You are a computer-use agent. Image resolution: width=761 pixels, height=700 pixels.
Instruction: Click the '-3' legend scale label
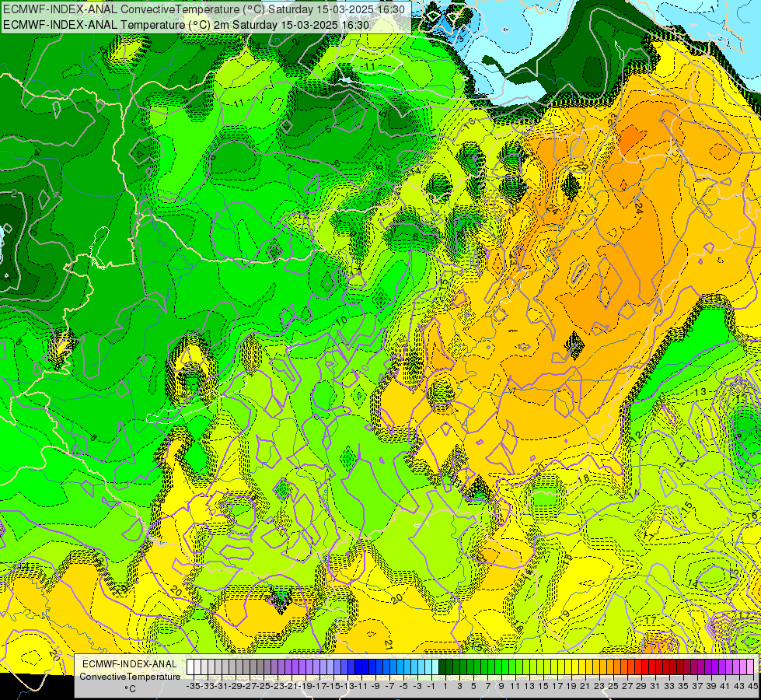417,687
